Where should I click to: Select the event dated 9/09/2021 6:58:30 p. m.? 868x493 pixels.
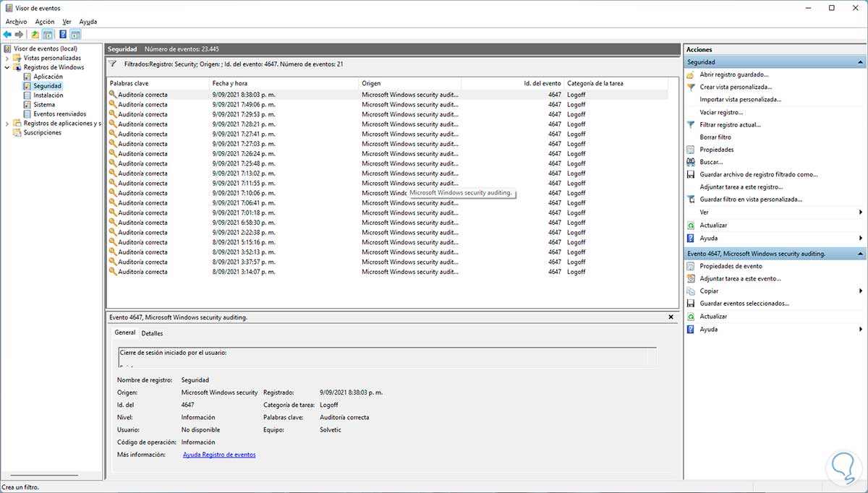tap(387, 223)
